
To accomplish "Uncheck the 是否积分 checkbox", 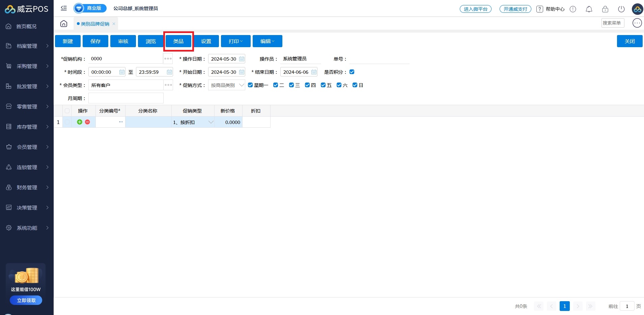I will (x=352, y=72).
